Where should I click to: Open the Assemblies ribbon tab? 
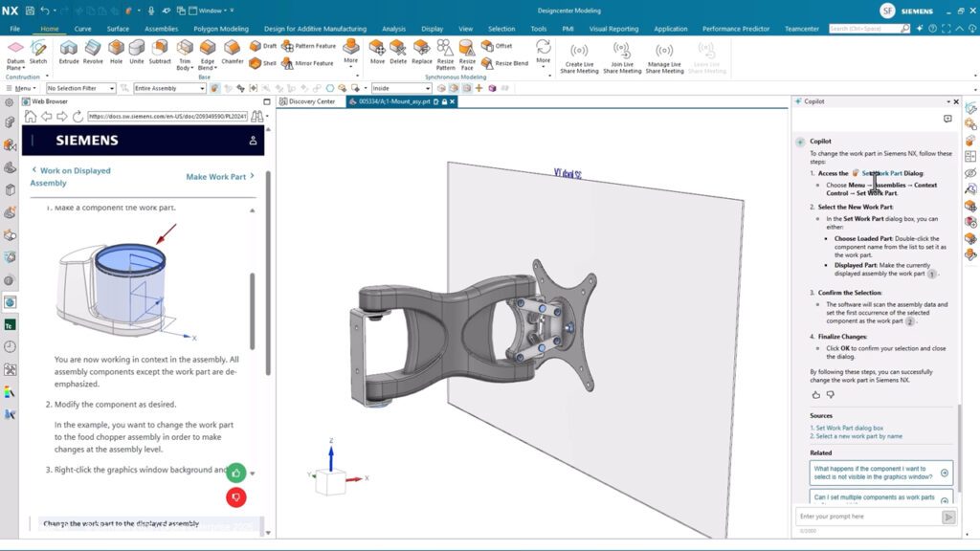coord(161,29)
